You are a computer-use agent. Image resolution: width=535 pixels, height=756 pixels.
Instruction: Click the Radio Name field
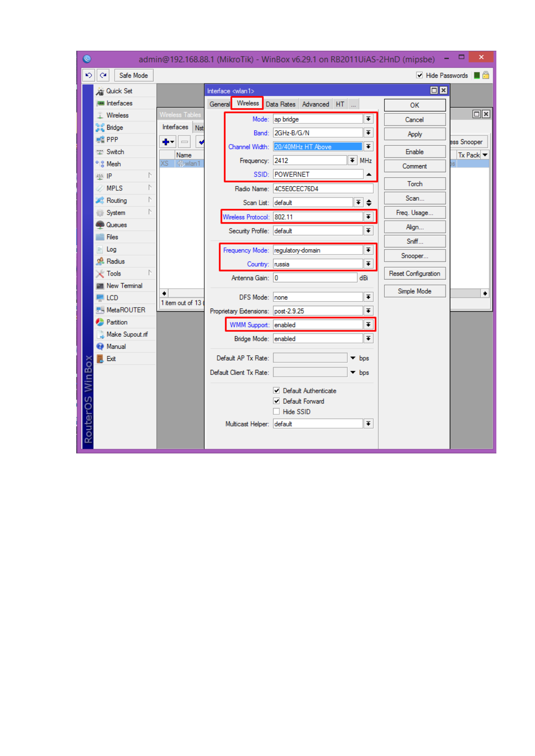pos(323,189)
